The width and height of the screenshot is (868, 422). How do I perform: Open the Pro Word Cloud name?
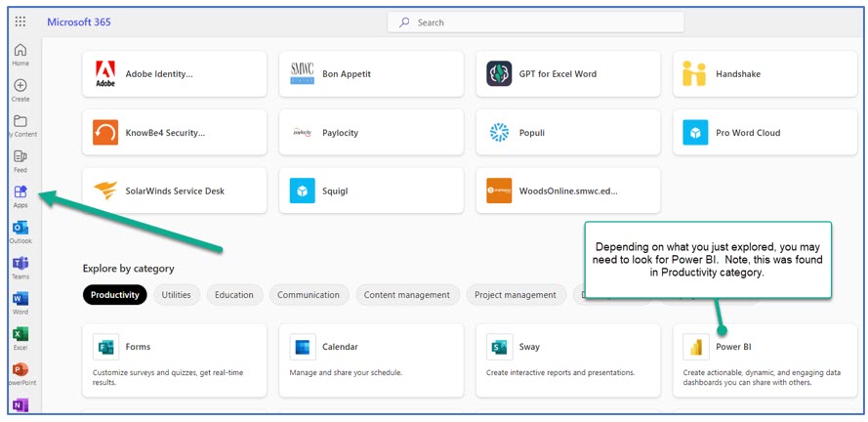pyautogui.click(x=748, y=132)
